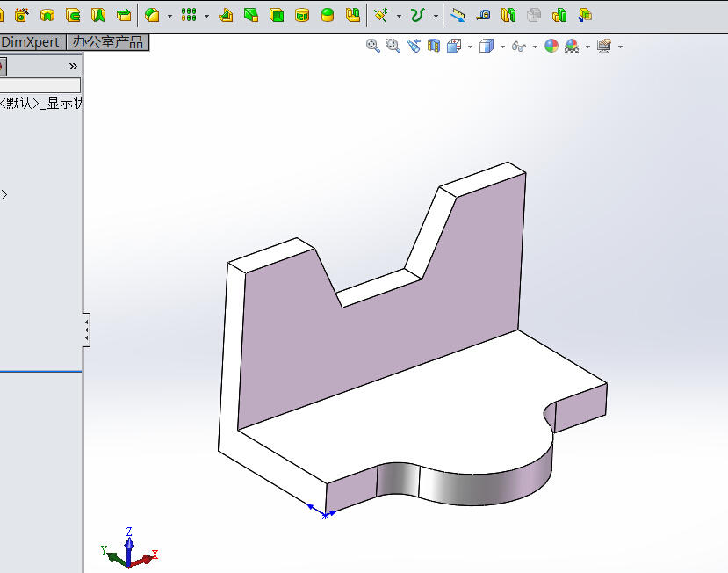Click the greyed-out overlapping cubes icon
728x573 pixels.
click(534, 15)
